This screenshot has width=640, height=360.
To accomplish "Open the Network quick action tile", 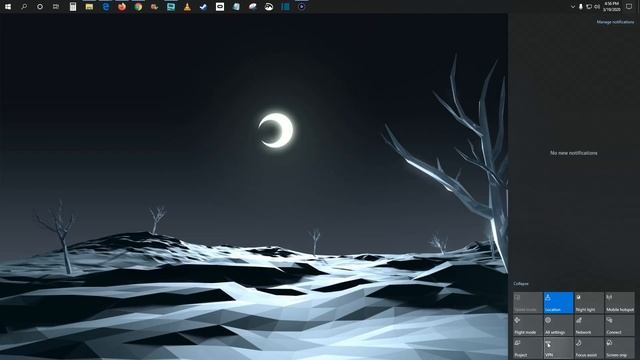I will [589, 325].
